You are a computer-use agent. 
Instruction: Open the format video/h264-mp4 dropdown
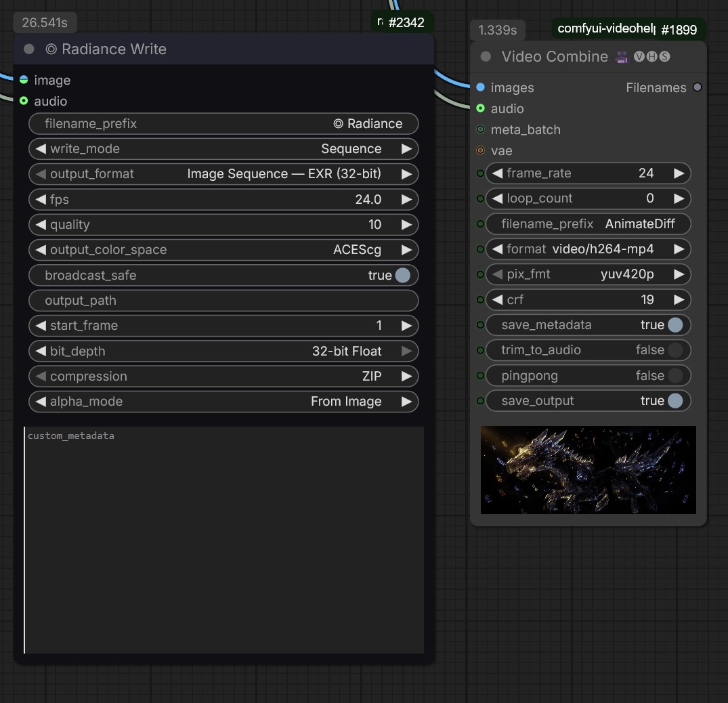coord(588,249)
